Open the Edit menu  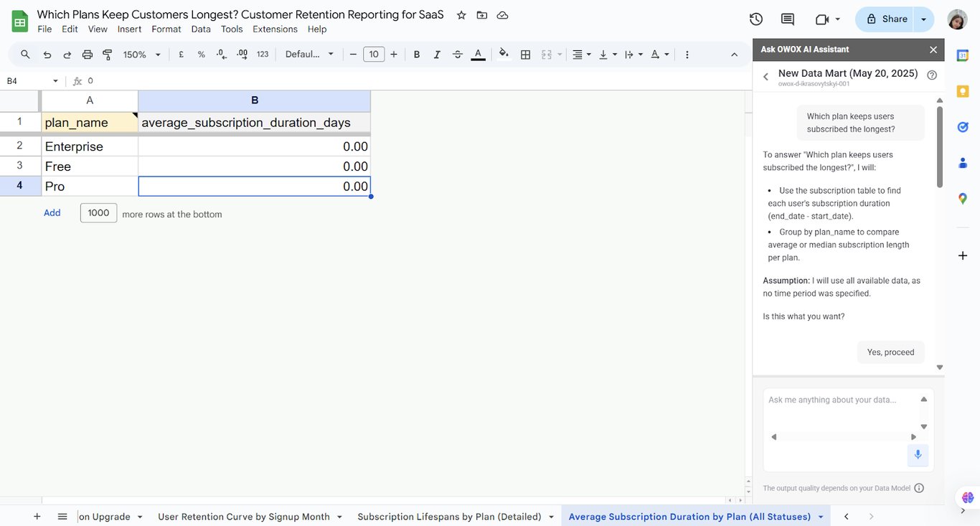coord(70,29)
